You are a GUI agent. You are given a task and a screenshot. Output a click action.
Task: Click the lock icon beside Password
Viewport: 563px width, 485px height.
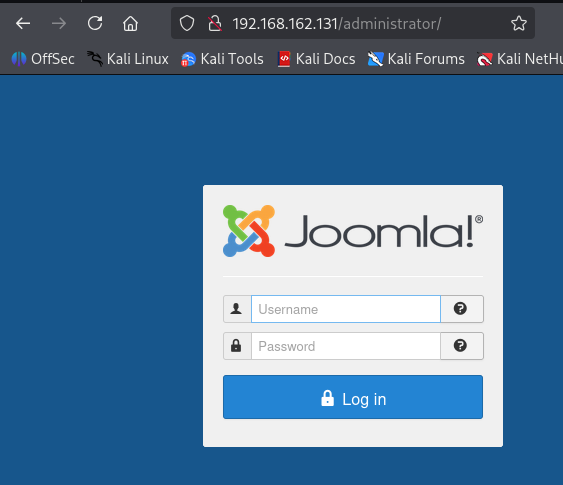pyautogui.click(x=237, y=346)
